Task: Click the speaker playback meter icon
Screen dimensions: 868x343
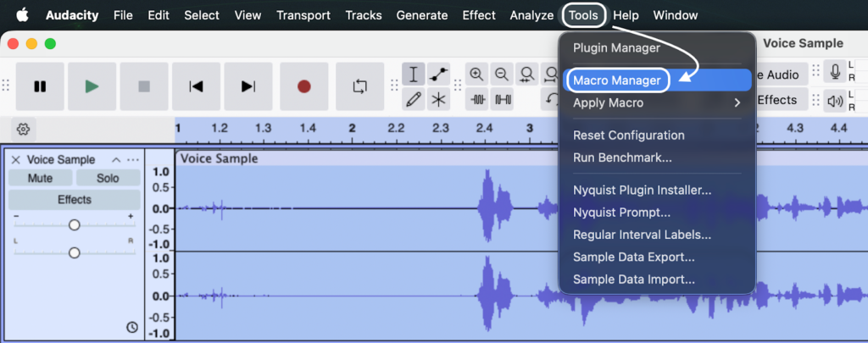Action: point(837,102)
